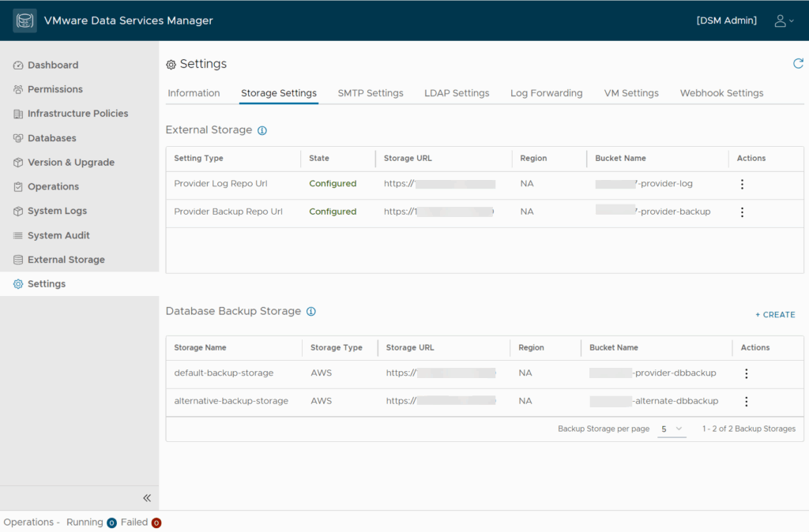Open actions menu for default-backup-storage

746,373
